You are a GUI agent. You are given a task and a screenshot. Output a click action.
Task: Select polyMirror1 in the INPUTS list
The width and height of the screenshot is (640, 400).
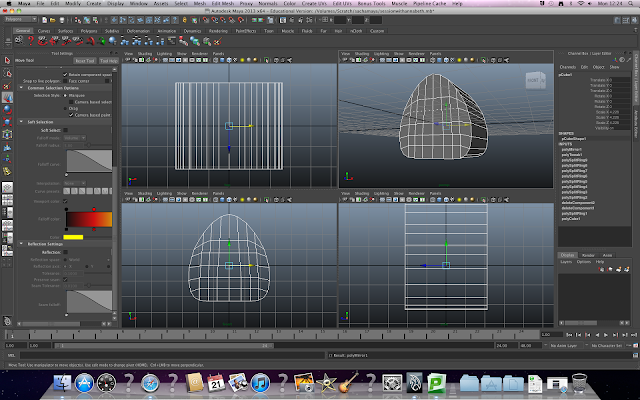[x=571, y=149]
